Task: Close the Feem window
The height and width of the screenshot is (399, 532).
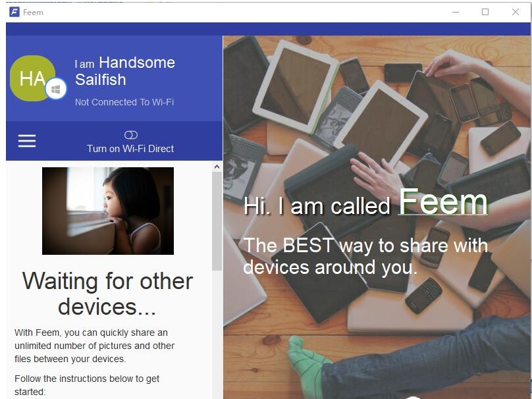Action: tap(516, 13)
